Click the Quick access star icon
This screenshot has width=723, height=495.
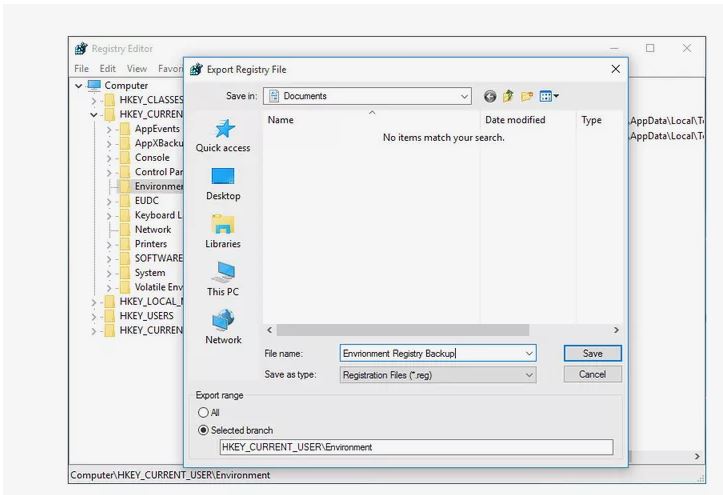click(224, 129)
